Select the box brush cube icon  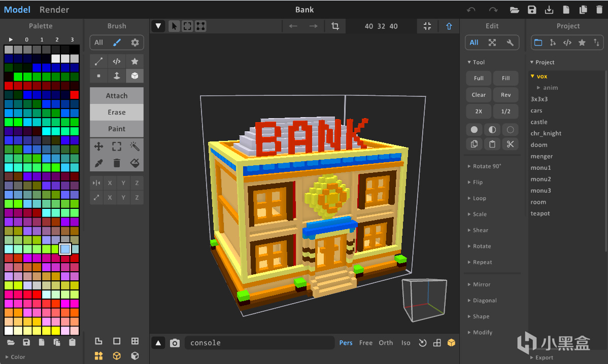(134, 76)
